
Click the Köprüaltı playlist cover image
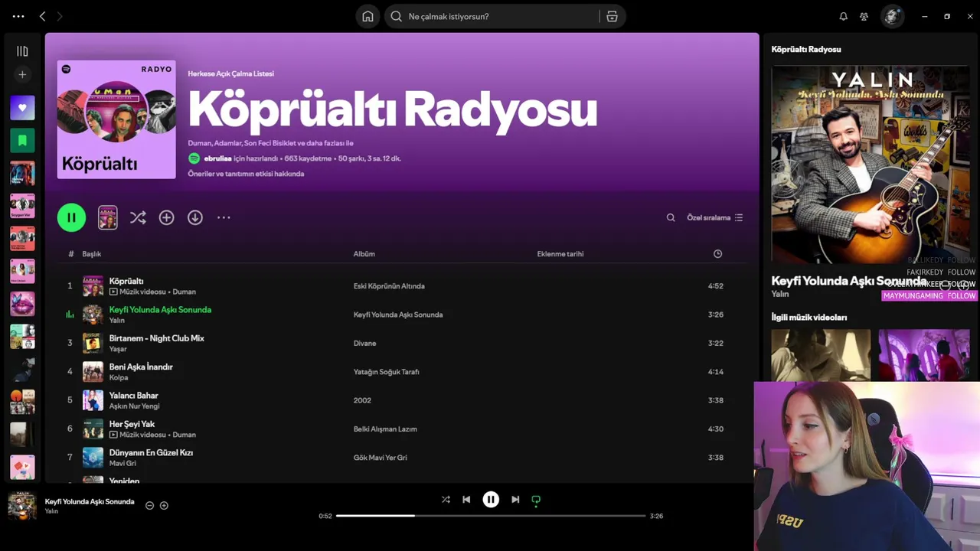point(116,119)
